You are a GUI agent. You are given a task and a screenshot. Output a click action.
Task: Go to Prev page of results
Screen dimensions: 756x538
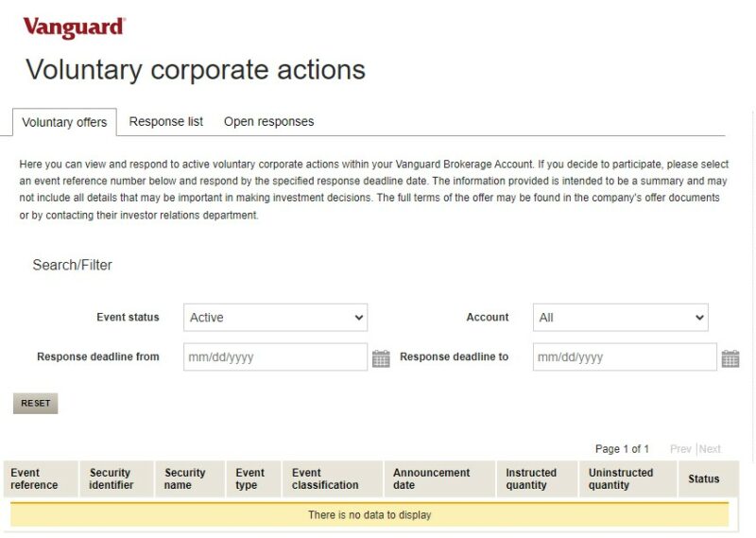(x=680, y=449)
